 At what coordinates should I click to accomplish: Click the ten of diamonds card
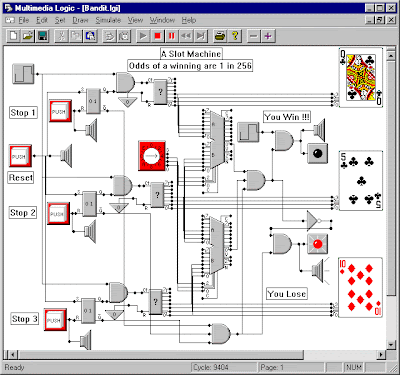(x=360, y=287)
